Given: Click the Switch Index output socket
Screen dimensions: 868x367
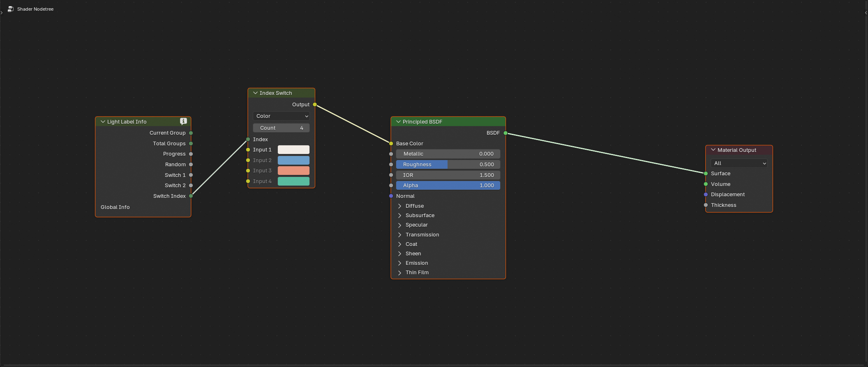Looking at the screenshot, I should coord(191,196).
